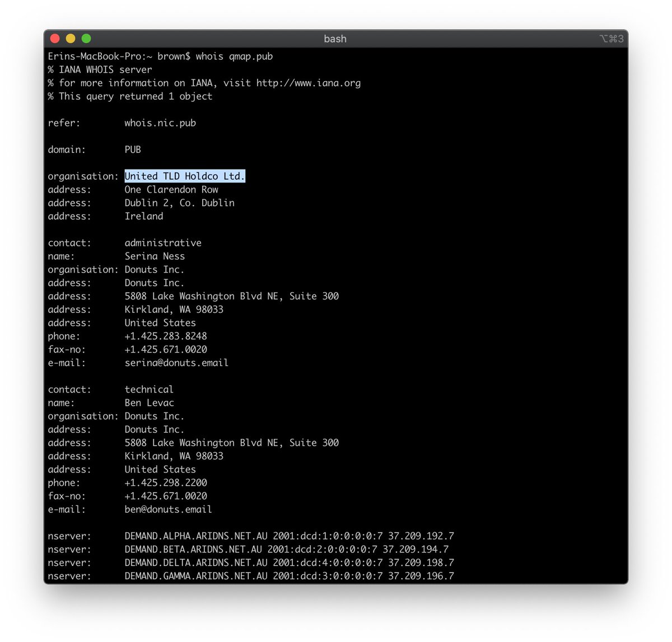Click the 'Erins-MacBook-Pro:~ brown$' prompt
672x642 pixels.
(x=119, y=57)
